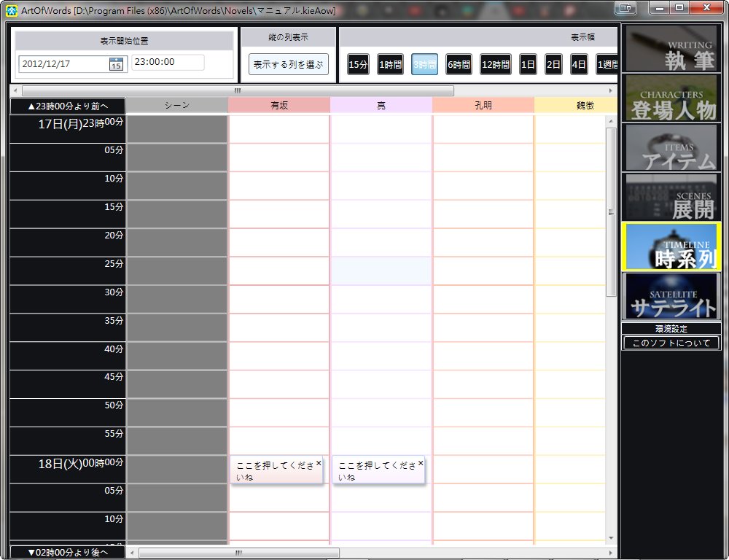Maximize the ArtOfWords window
Image resolution: width=729 pixels, height=560 pixels.
[679, 7]
